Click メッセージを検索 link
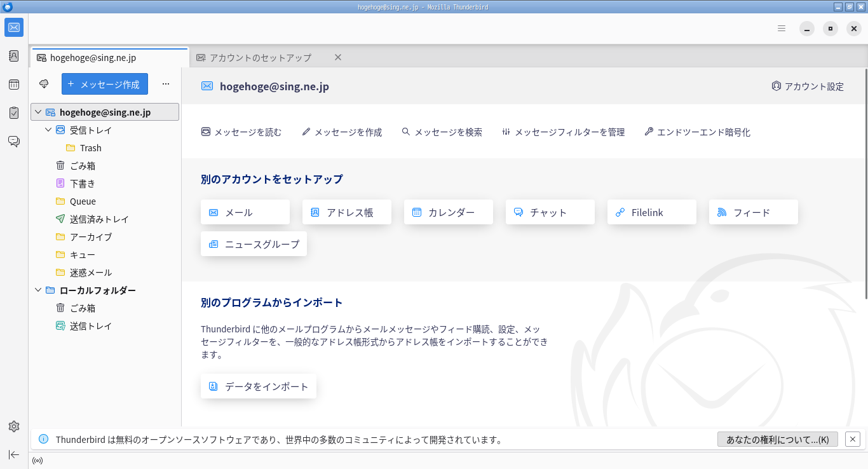The width and height of the screenshot is (868, 469). (x=442, y=132)
